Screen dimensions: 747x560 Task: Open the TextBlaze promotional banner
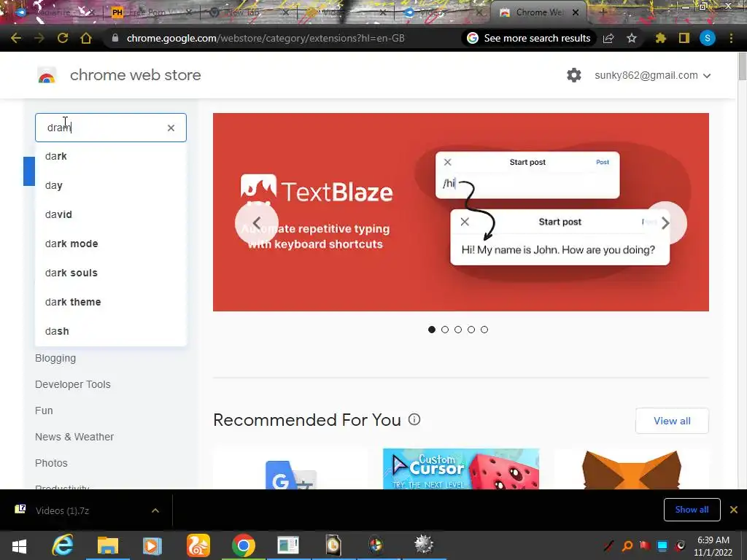click(461, 212)
